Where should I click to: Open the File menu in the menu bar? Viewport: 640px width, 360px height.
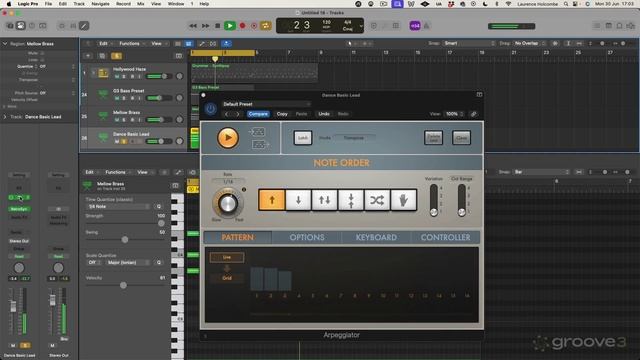point(48,4)
